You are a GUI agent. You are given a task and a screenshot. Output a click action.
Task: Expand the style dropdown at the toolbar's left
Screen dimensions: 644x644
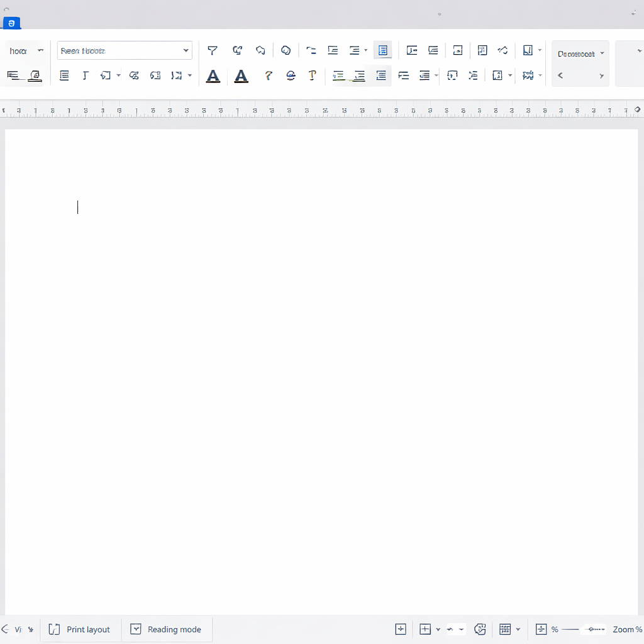point(41,50)
